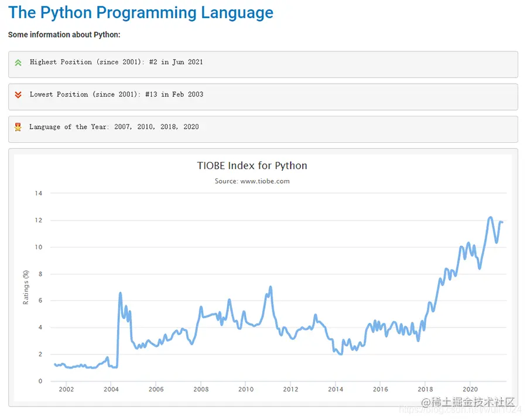The width and height of the screenshot is (527, 420).
Task: Click x-axis year 2012
Action: pyautogui.click(x=290, y=389)
